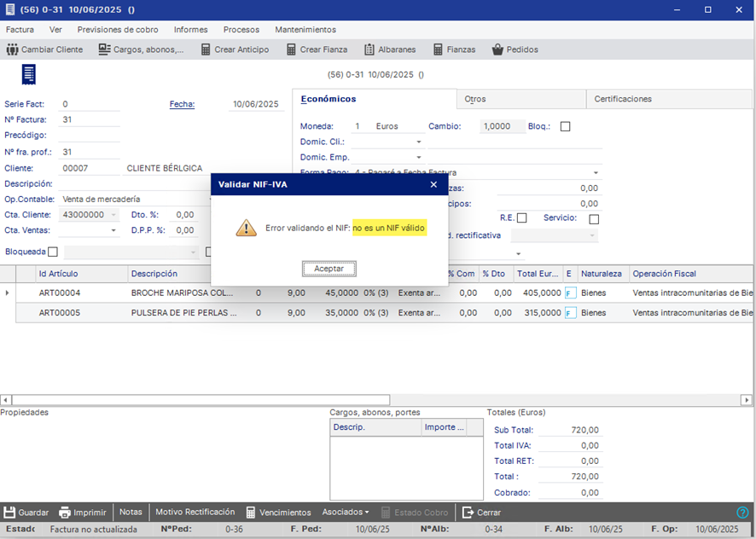
Task: Expand the Domic. Emp. dropdown
Action: [x=418, y=157]
